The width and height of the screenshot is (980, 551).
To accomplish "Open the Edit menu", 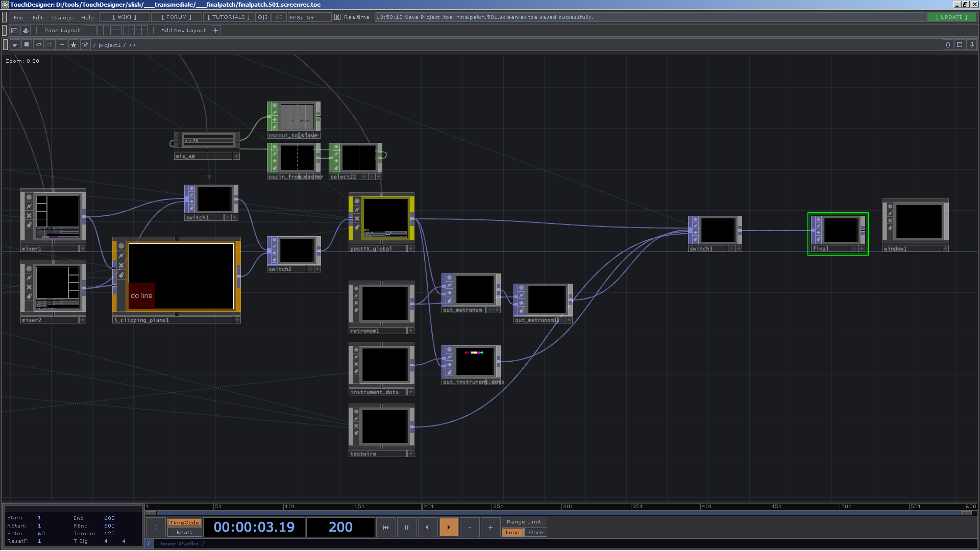I will pos(38,17).
